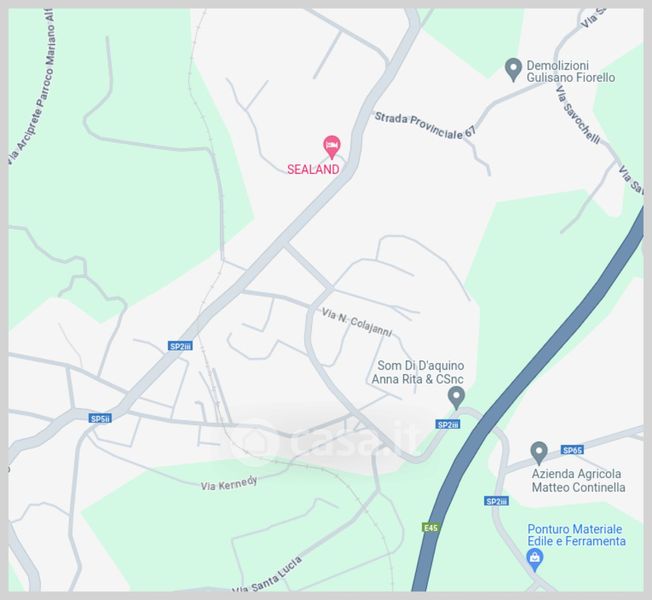Click the Strada Provinciale 67 road label
This screenshot has height=600, width=652.
[x=425, y=125]
